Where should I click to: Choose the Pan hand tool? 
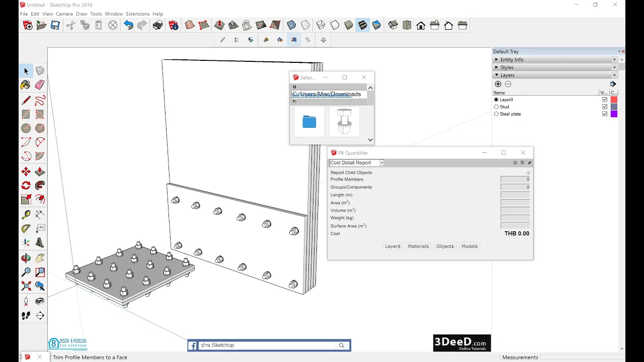[40, 258]
